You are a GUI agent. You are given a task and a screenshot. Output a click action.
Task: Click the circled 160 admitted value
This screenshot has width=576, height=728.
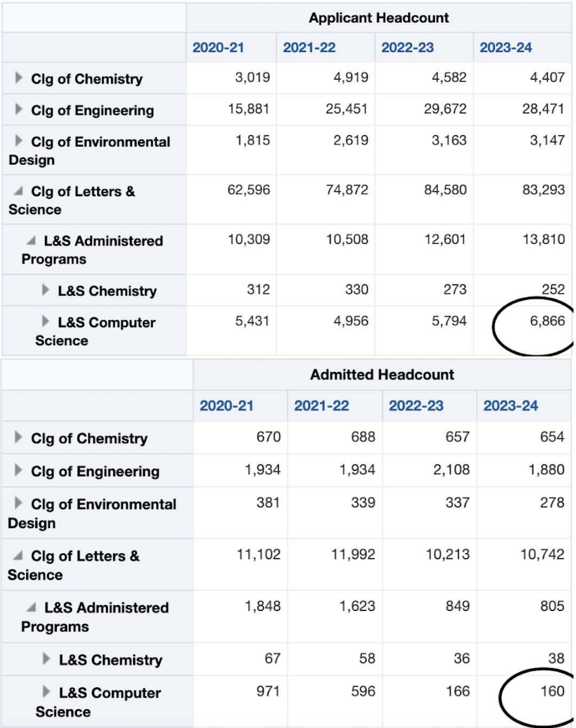[552, 691]
